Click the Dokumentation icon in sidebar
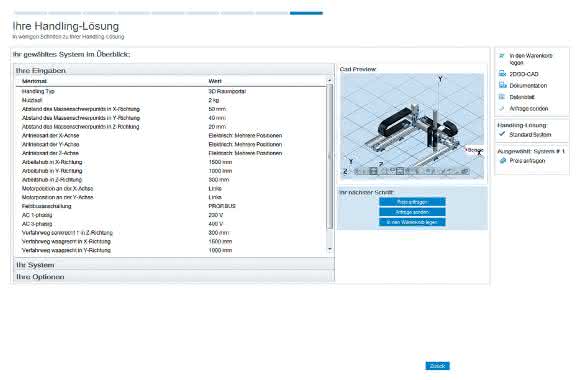The width and height of the screenshot is (580, 380). click(502, 85)
